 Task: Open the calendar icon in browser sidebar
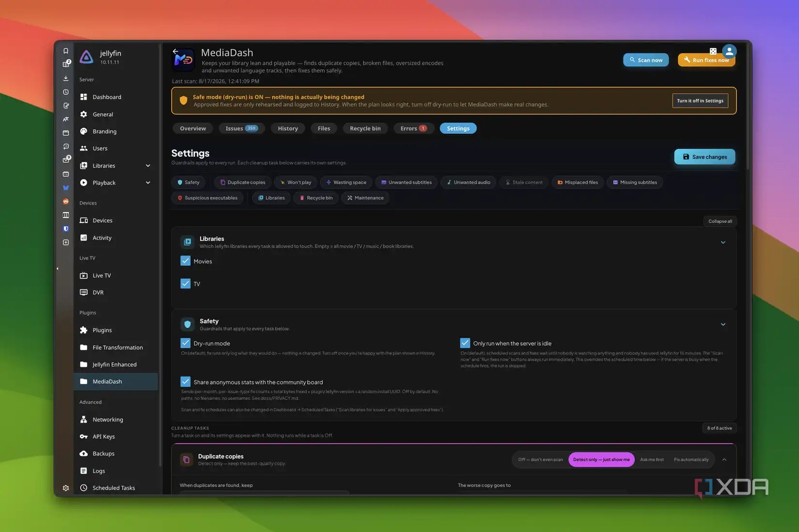tap(65, 133)
